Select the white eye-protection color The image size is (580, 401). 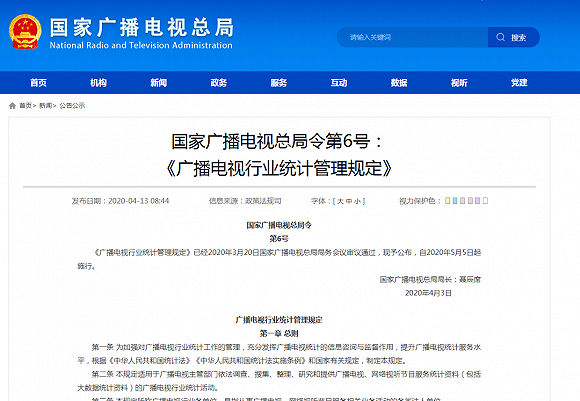point(485,200)
